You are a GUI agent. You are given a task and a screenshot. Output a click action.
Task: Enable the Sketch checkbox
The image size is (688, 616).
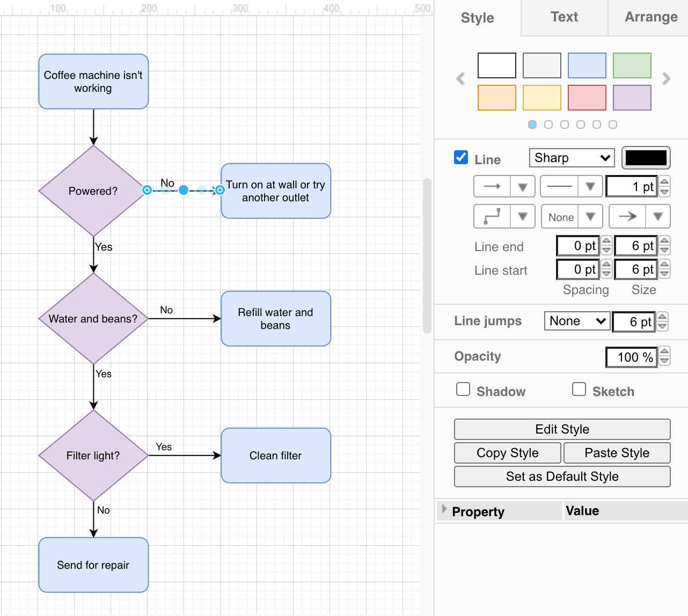[579, 389]
